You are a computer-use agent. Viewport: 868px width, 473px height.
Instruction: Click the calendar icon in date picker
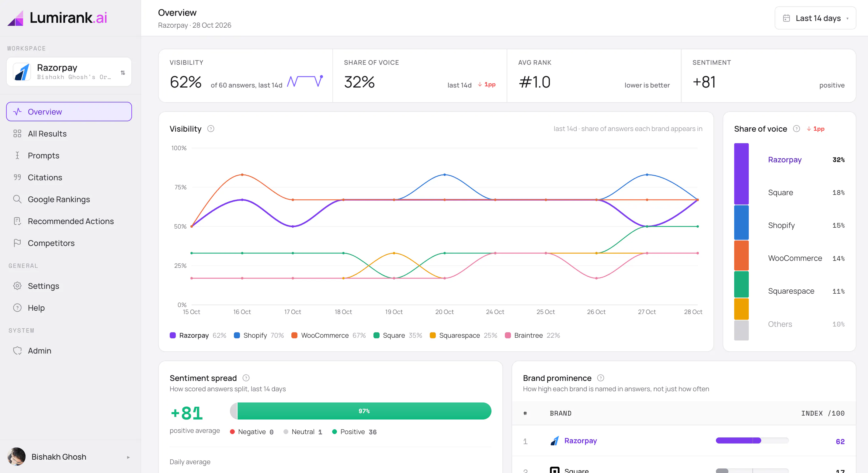[786, 18]
